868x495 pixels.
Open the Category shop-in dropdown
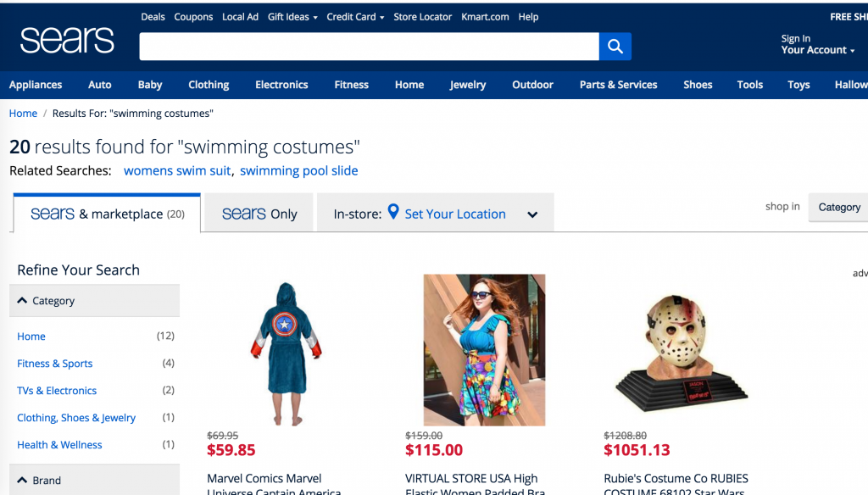click(x=838, y=207)
